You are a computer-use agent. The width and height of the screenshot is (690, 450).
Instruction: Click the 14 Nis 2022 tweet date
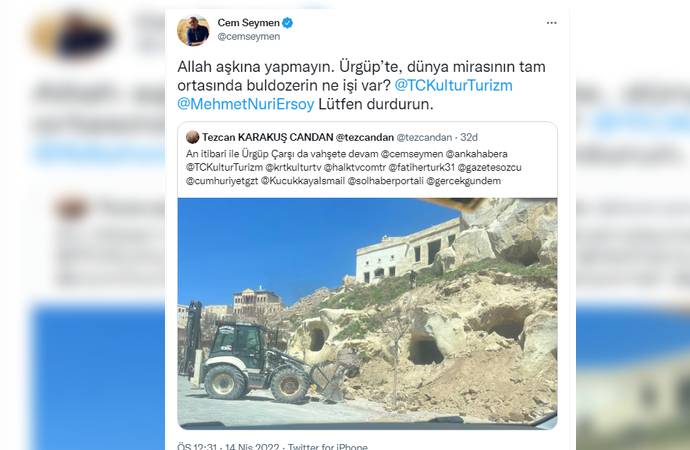[252, 446]
